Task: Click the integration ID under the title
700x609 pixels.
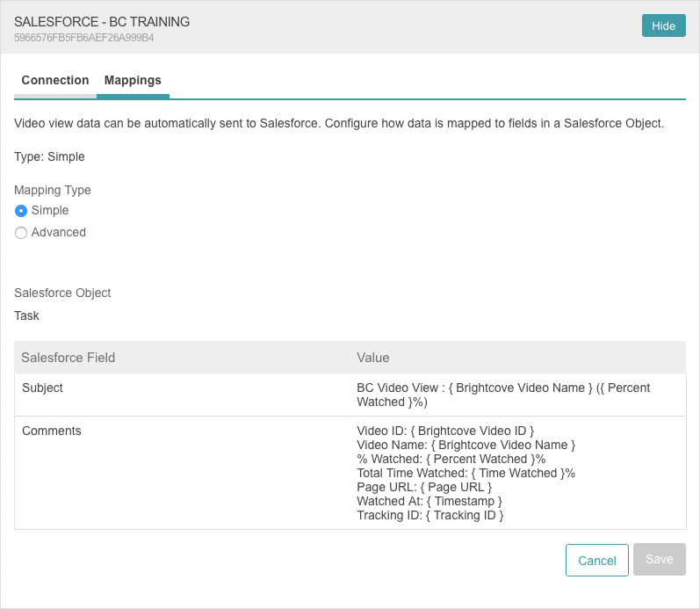Action: 84,38
